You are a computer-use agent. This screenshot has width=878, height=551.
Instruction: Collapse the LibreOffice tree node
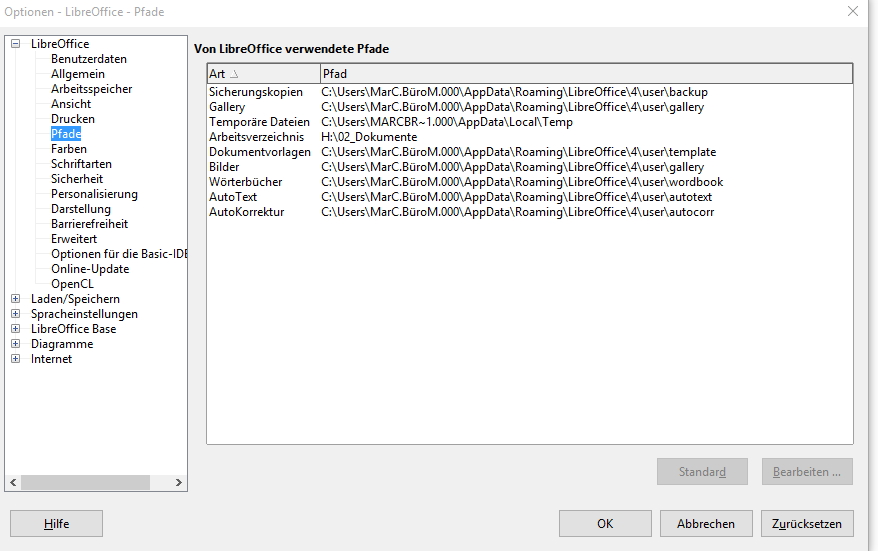[16, 43]
